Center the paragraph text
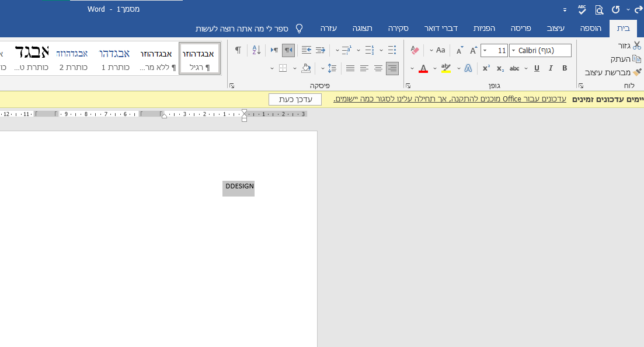This screenshot has height=347, width=644. point(378,68)
